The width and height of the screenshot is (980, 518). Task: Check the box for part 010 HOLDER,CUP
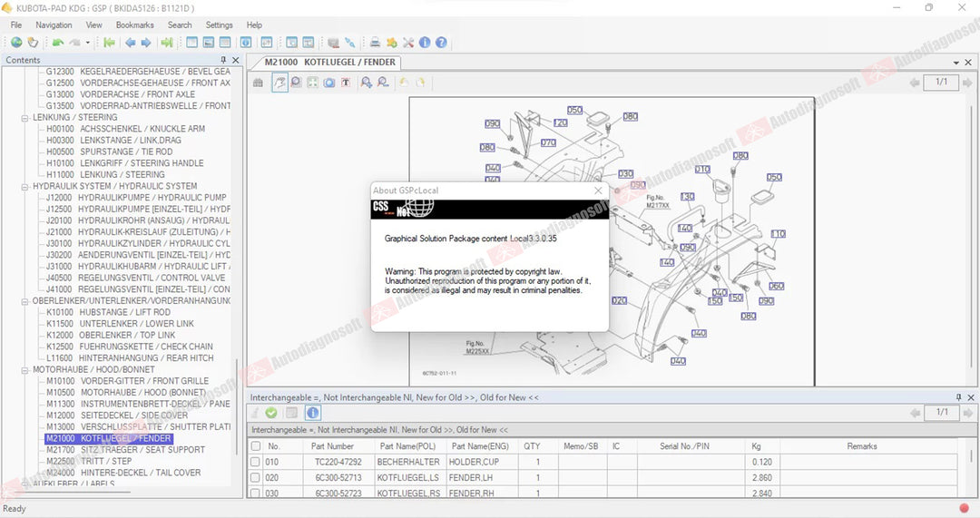click(x=256, y=462)
